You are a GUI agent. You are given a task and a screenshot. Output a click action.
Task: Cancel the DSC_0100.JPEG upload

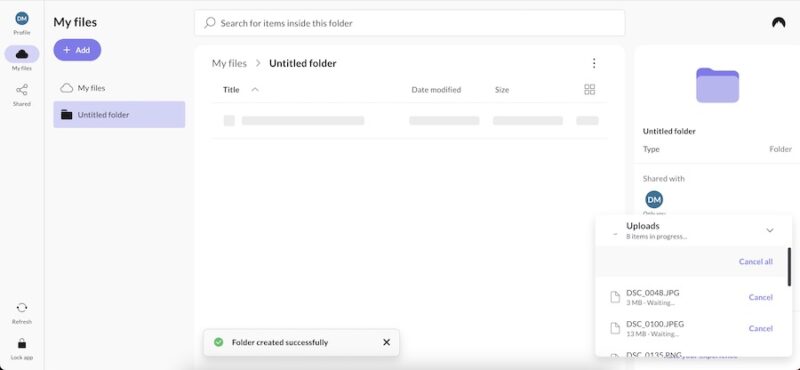[x=761, y=328]
